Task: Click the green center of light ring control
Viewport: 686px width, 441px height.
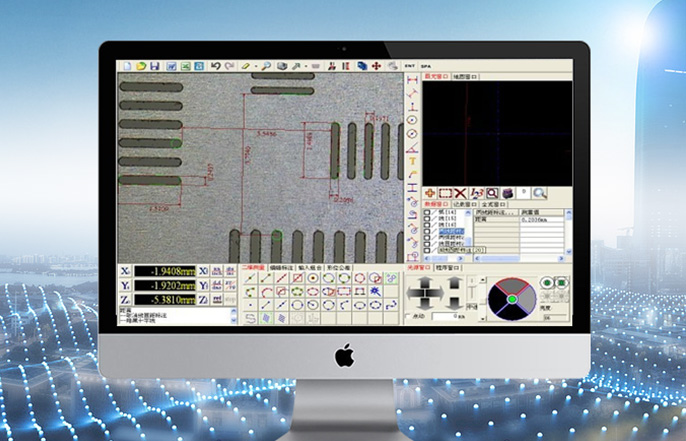Action: click(x=511, y=297)
